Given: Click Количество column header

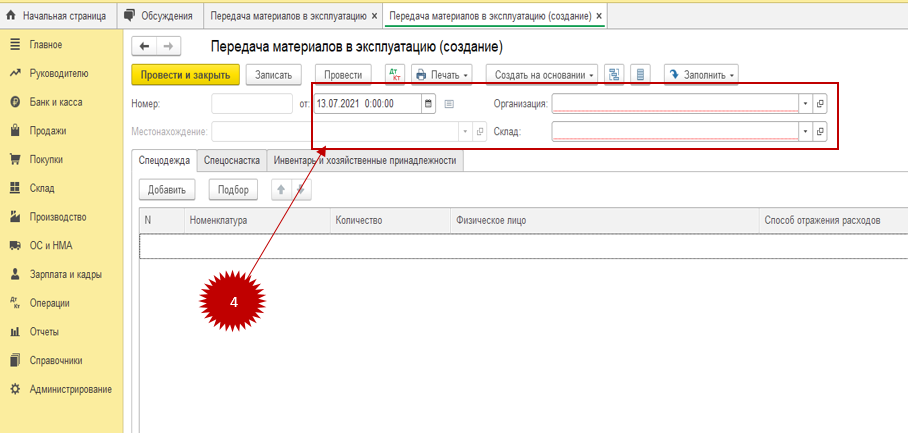Looking at the screenshot, I should (x=391, y=223).
